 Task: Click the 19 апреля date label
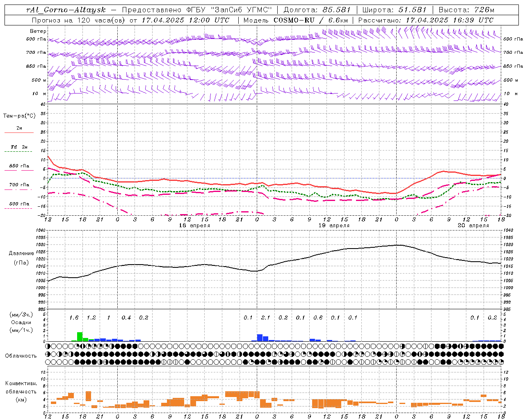tap(334, 226)
